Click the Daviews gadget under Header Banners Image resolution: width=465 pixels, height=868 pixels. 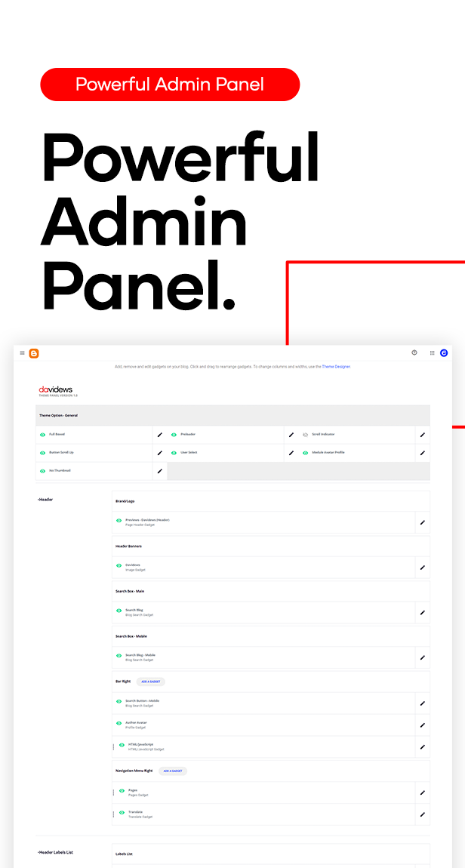[133, 566]
